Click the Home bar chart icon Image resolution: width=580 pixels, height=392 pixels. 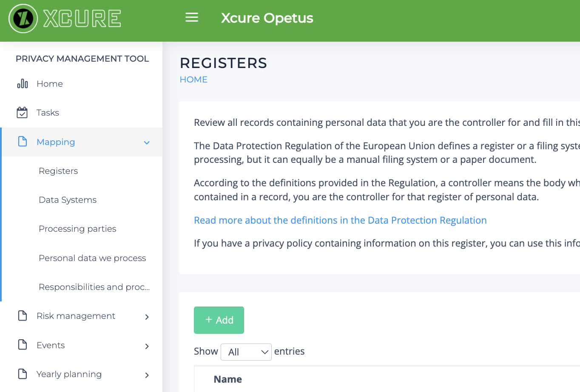pyautogui.click(x=23, y=84)
